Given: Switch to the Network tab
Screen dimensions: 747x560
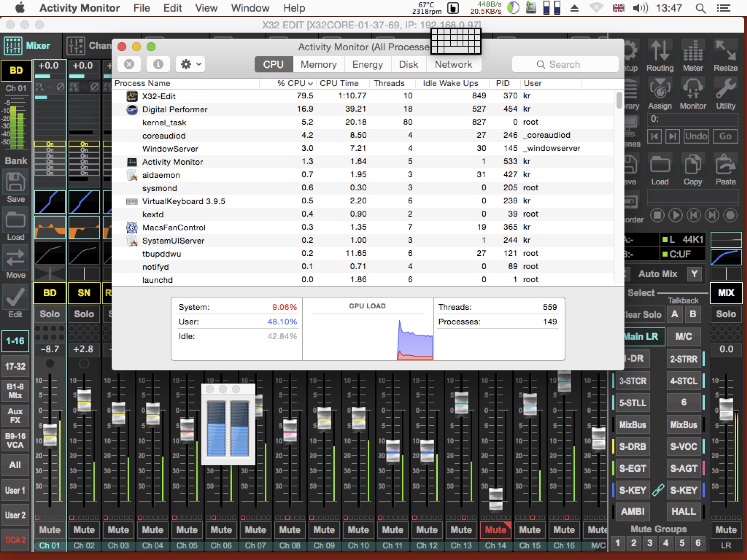Looking at the screenshot, I should [453, 64].
